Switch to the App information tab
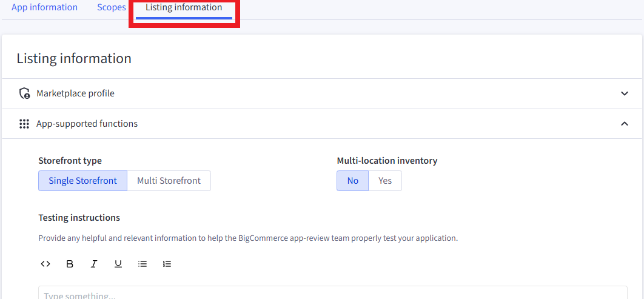Screen dimensions: 644x299 click(44, 8)
